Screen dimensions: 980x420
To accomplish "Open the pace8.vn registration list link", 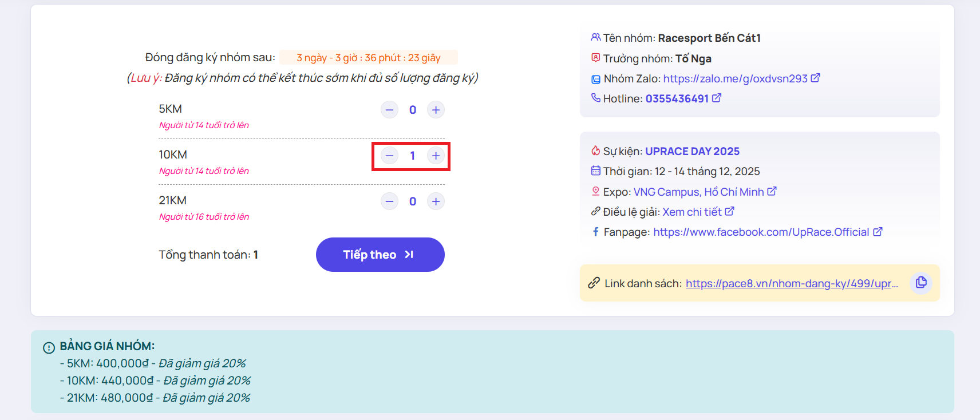I will [x=791, y=283].
